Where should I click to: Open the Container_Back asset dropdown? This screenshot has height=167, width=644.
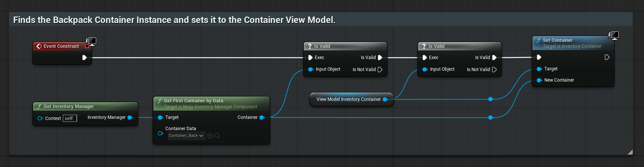click(186, 136)
